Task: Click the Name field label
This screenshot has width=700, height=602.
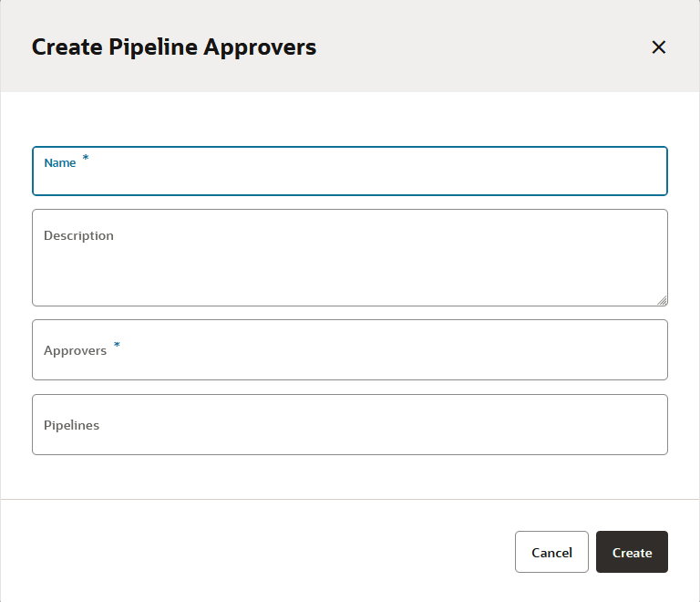Action: 60,163
